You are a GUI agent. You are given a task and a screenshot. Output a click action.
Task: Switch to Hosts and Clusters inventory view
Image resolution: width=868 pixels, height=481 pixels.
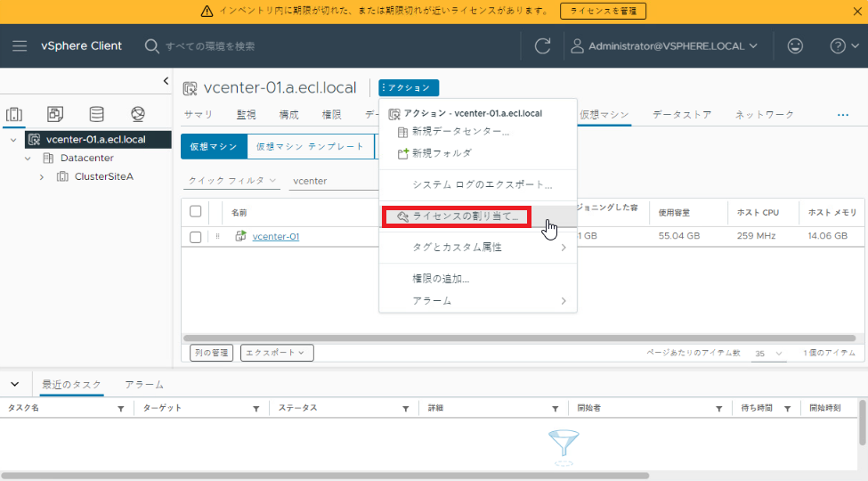coord(14,114)
